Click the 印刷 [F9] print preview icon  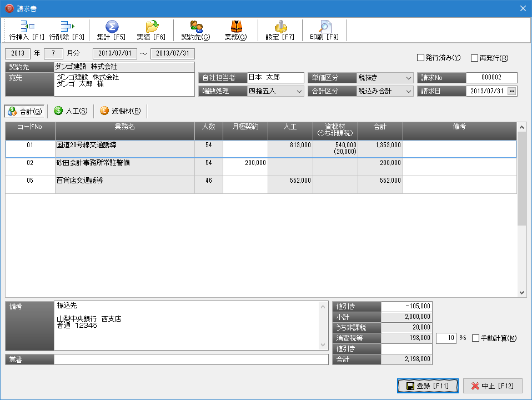[x=324, y=27]
